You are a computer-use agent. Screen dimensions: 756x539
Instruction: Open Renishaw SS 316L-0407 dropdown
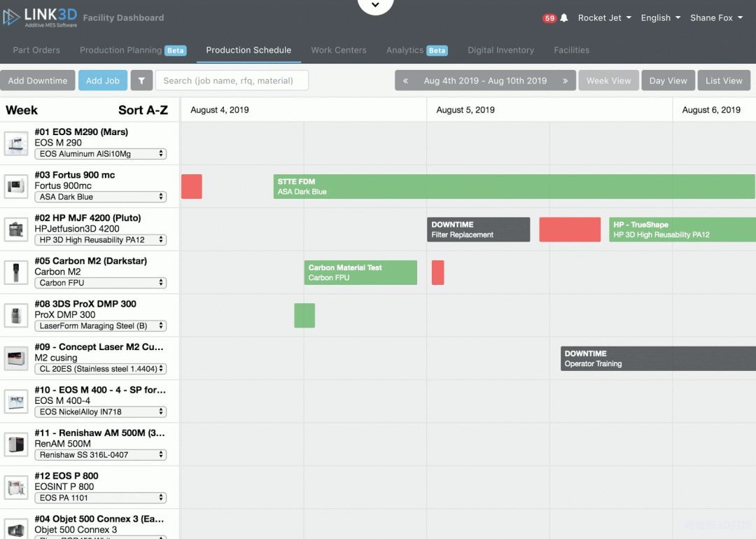click(x=100, y=454)
